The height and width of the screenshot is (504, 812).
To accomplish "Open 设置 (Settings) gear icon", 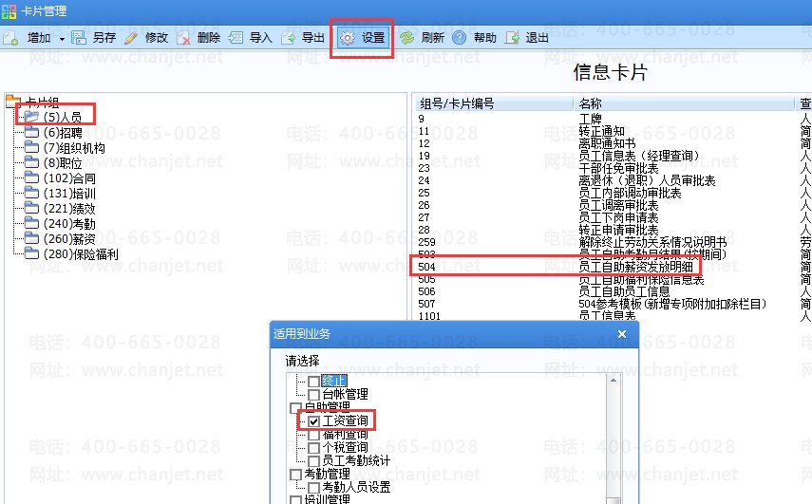I will 348,38.
